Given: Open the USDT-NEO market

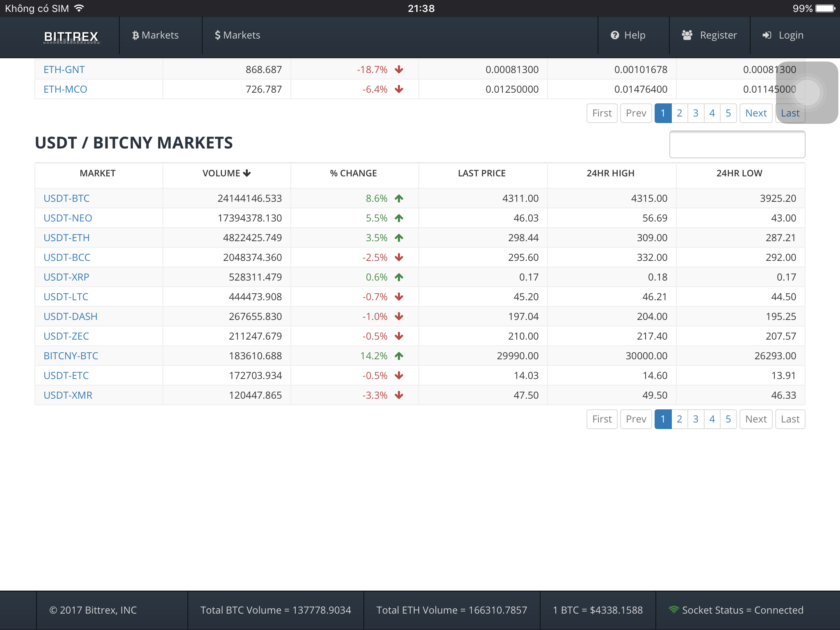Looking at the screenshot, I should (x=68, y=218).
